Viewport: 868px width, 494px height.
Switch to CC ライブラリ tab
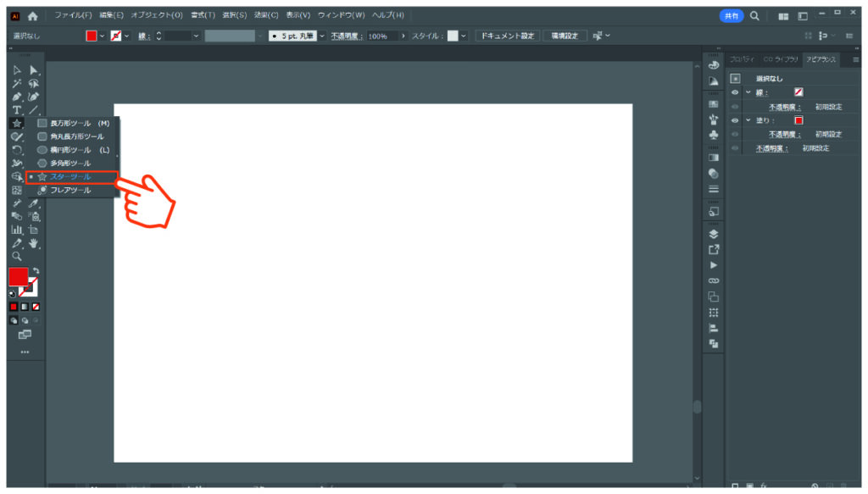coord(781,59)
